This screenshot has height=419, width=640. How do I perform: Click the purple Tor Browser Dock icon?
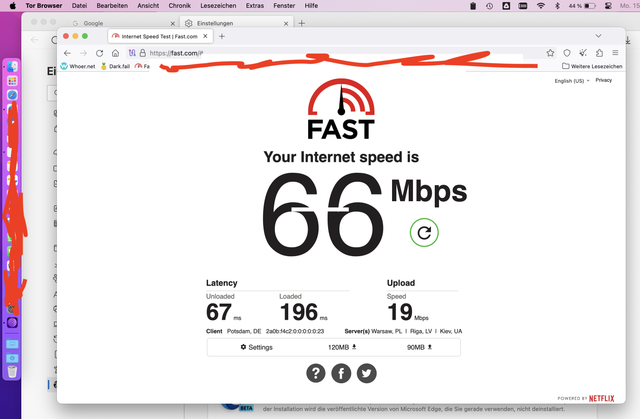click(x=12, y=323)
